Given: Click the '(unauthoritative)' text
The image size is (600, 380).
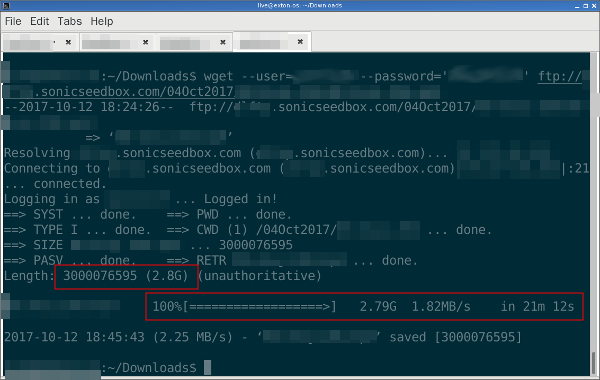Looking at the screenshot, I should coord(260,276).
